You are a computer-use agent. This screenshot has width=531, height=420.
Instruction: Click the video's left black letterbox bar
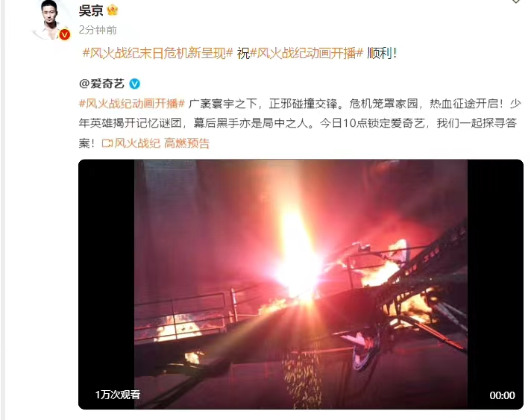coord(107,284)
